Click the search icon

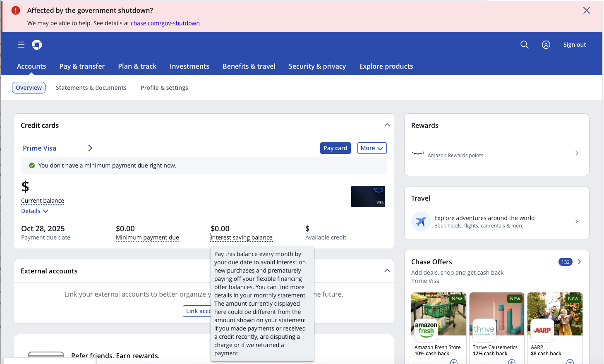[x=524, y=45]
